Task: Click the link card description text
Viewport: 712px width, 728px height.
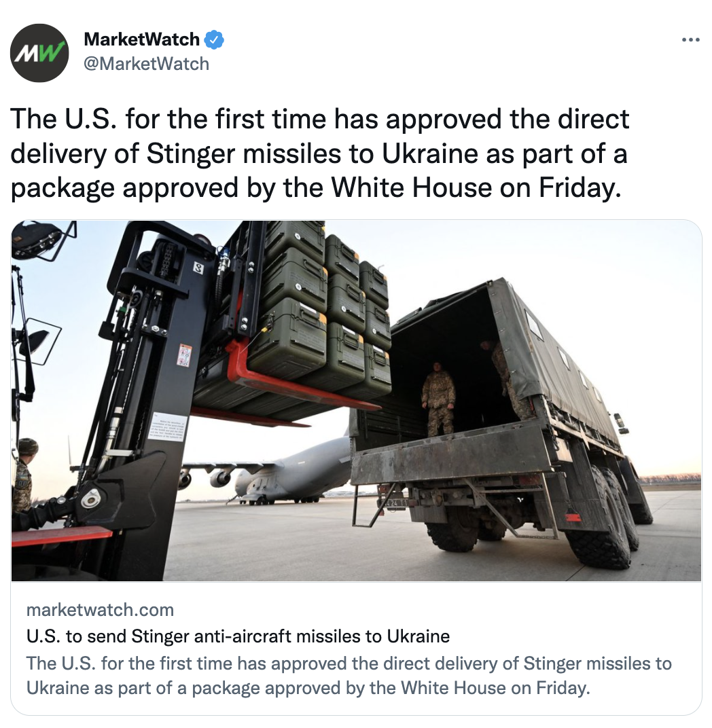Action: [349, 676]
